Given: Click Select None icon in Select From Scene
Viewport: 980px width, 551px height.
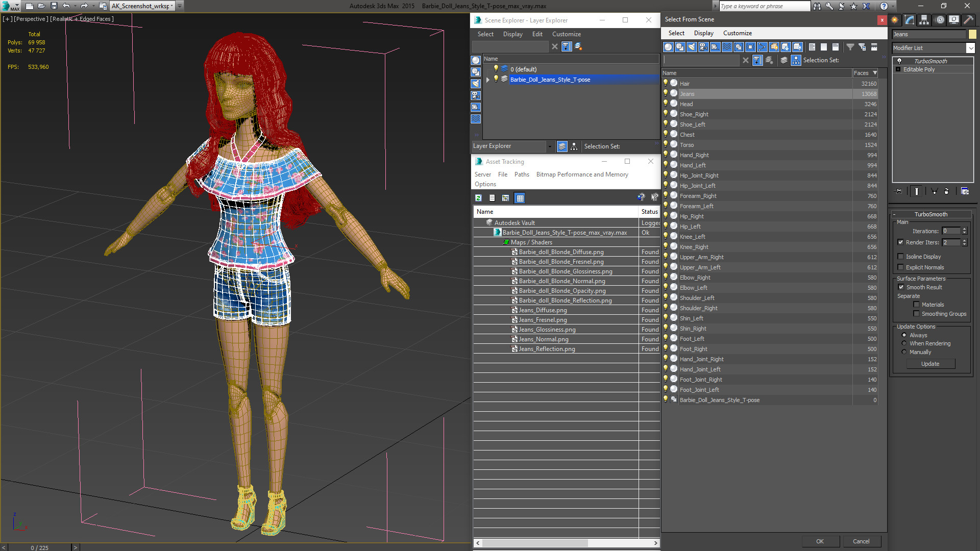Looking at the screenshot, I should point(823,47).
